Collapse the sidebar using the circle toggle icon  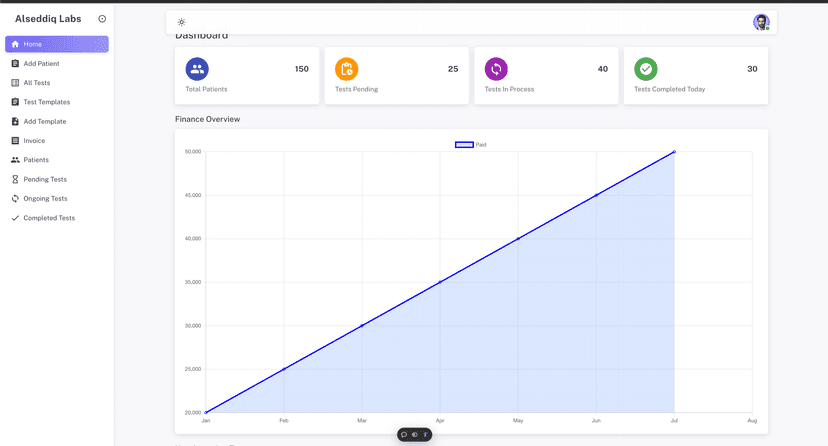click(102, 19)
